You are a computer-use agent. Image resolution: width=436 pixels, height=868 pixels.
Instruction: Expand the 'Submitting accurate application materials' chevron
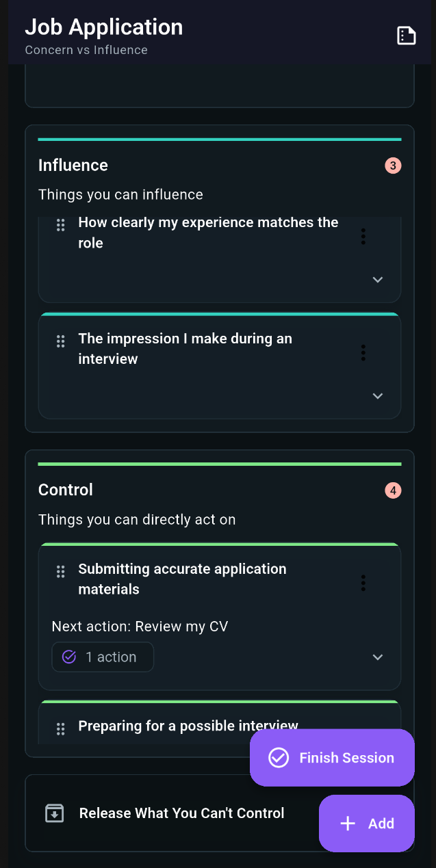click(x=378, y=657)
